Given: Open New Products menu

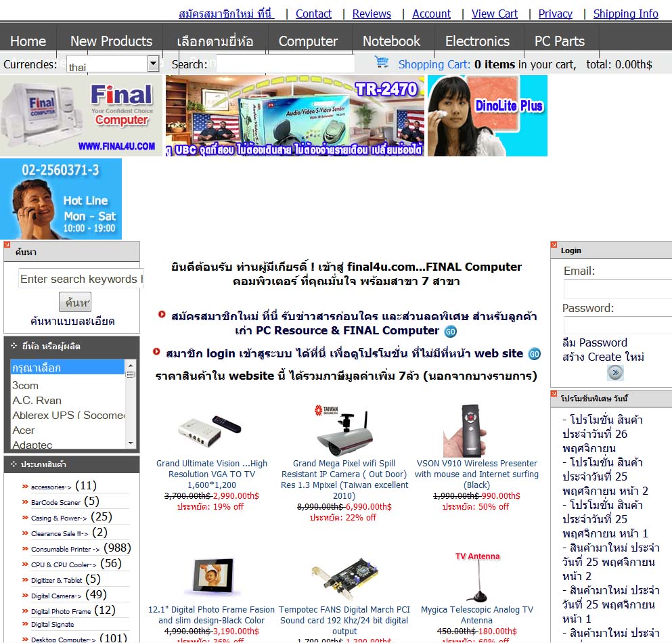Looking at the screenshot, I should [x=111, y=41].
